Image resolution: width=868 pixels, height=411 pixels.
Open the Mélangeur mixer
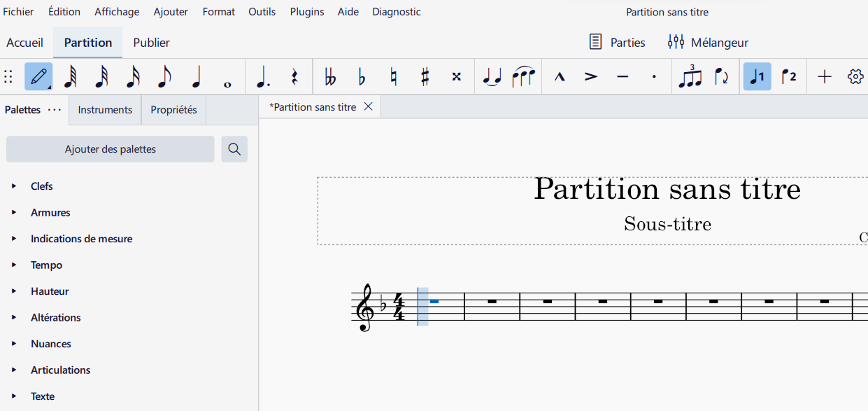point(708,43)
